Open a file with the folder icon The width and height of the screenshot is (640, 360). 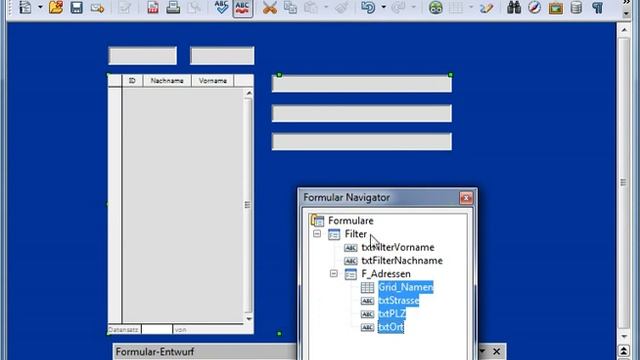(x=56, y=7)
